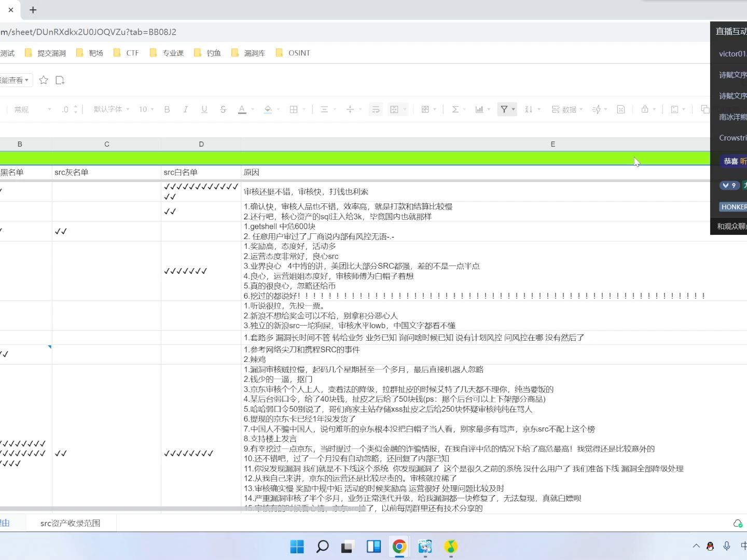Open the view permission dropdown 能查看

click(x=15, y=80)
